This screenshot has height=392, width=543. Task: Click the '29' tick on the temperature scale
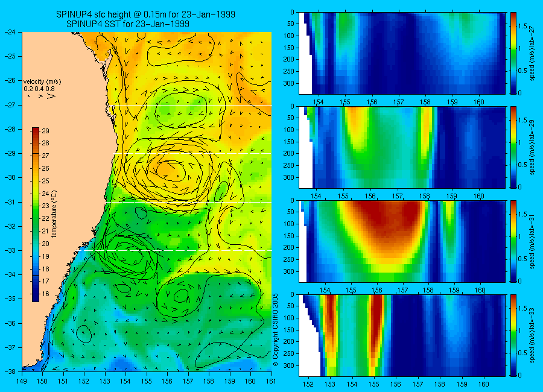(45, 131)
